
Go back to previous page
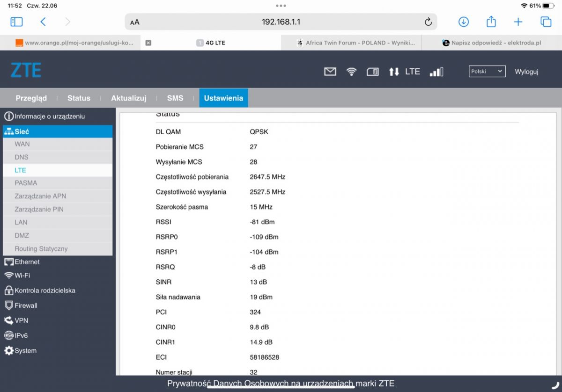[x=43, y=22]
